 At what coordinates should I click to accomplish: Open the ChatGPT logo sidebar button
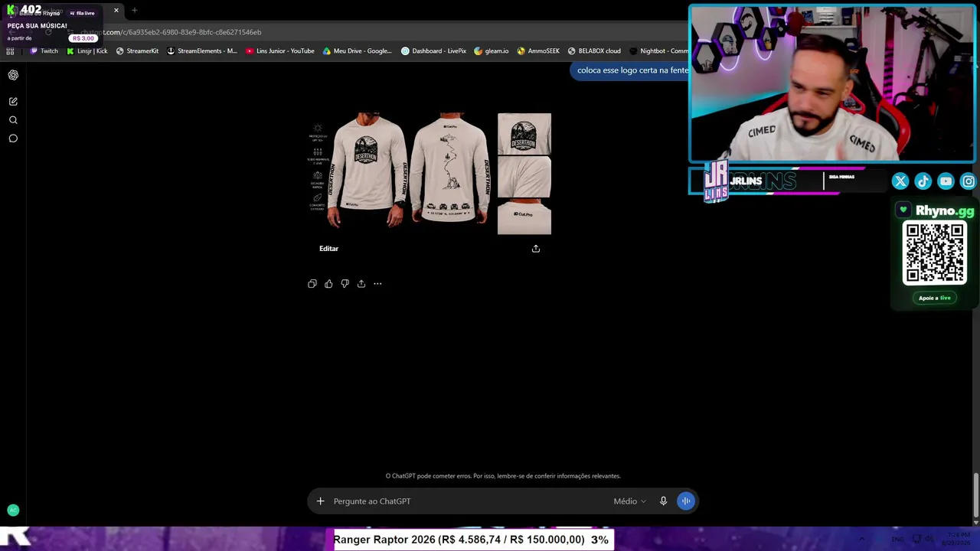13,75
